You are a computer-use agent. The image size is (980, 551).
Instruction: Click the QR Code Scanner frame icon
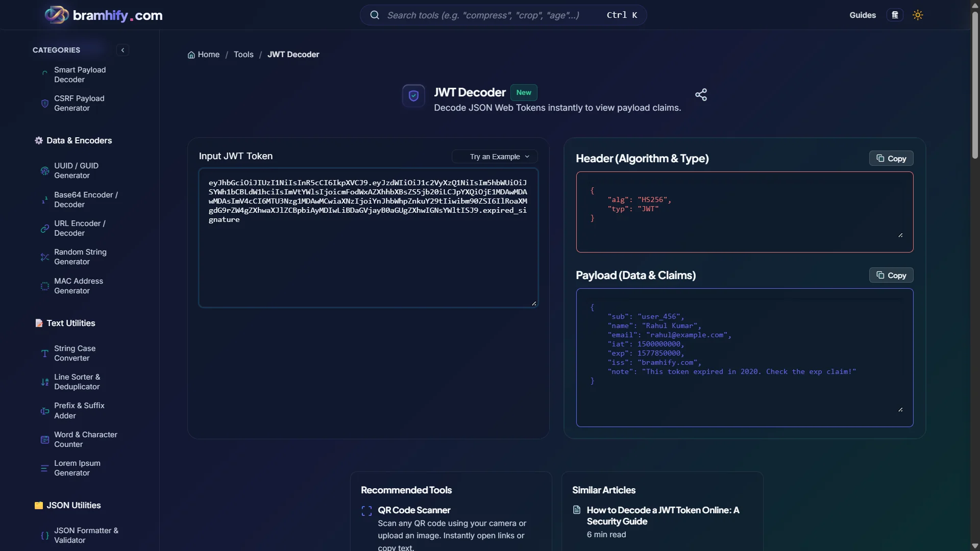click(x=366, y=511)
